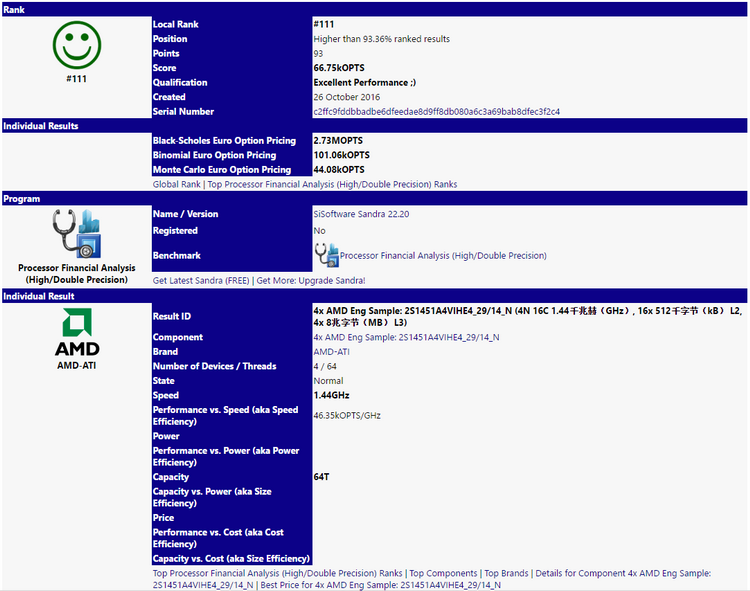Image resolution: width=750 pixels, height=591 pixels.
Task: Click Get More: Upgrade Sandra!
Action: pyautogui.click(x=310, y=281)
